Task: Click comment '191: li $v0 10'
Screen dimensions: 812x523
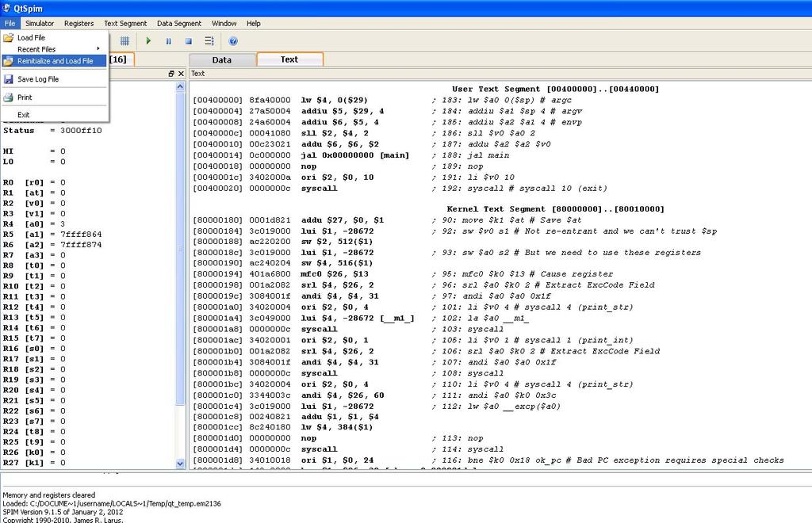Action: (x=473, y=178)
